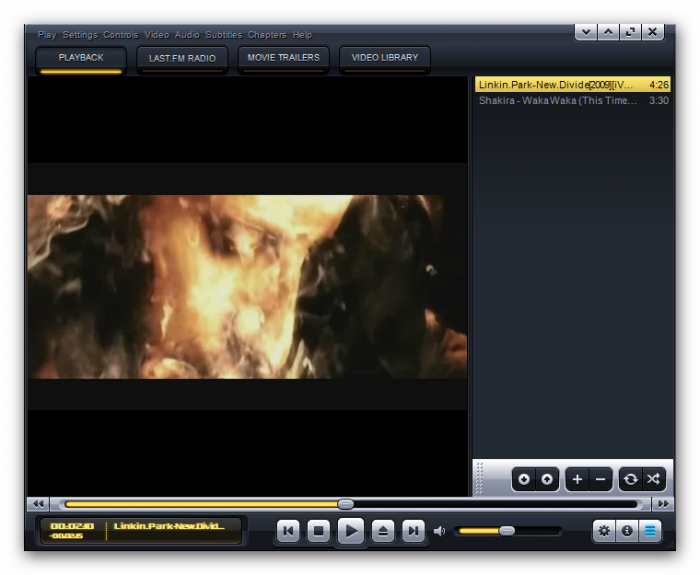Select Linkin.Park-New.Divide playlist entry

tap(573, 84)
